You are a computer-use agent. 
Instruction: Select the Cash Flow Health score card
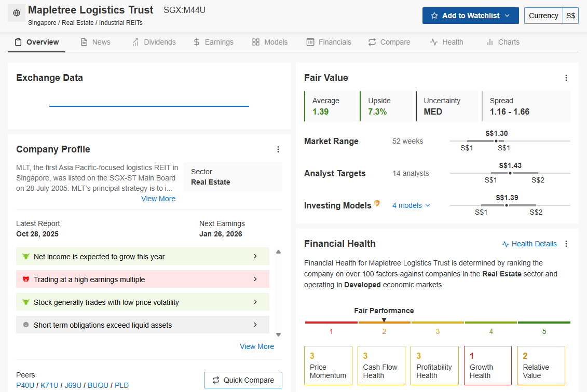381,366
